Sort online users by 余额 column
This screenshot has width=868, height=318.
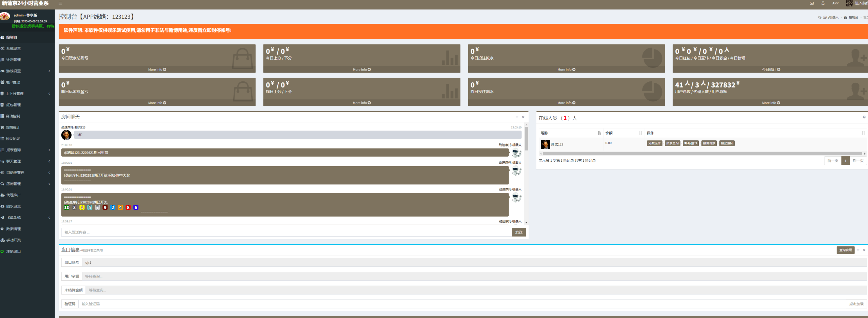point(640,133)
